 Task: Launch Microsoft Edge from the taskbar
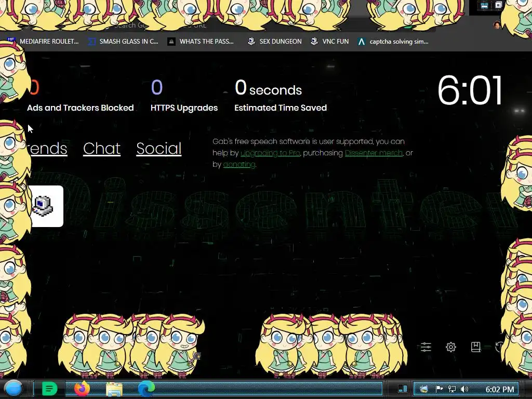point(146,389)
